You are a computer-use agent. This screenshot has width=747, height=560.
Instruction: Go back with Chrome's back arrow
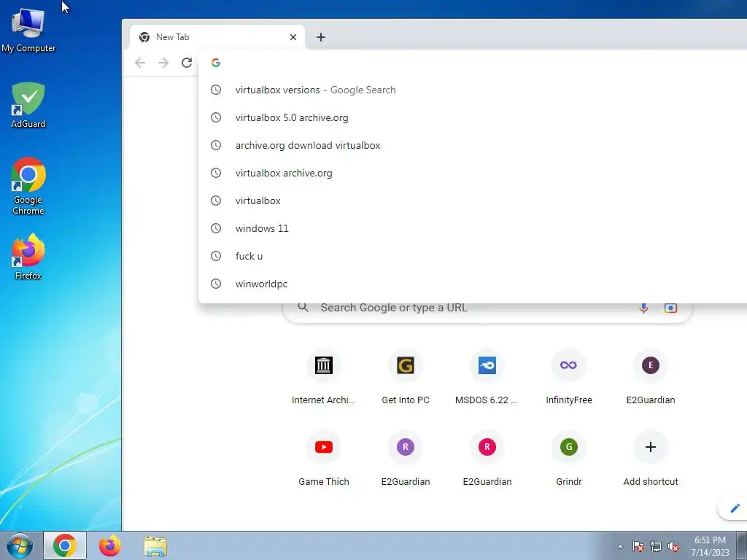[139, 63]
